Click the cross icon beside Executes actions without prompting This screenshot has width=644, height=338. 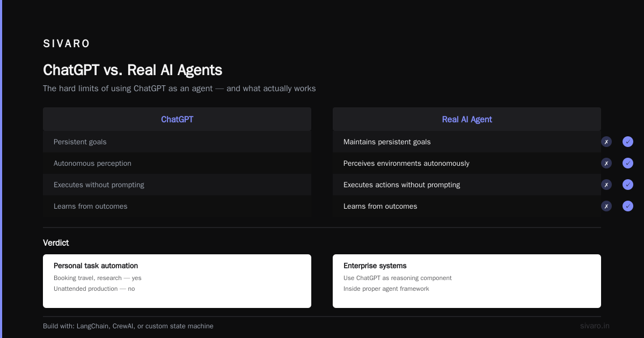[606, 185]
